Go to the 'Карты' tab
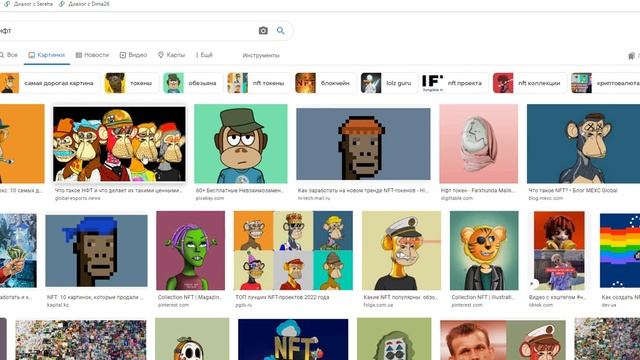Image resolution: width=640 pixels, height=360 pixels. coord(171,55)
